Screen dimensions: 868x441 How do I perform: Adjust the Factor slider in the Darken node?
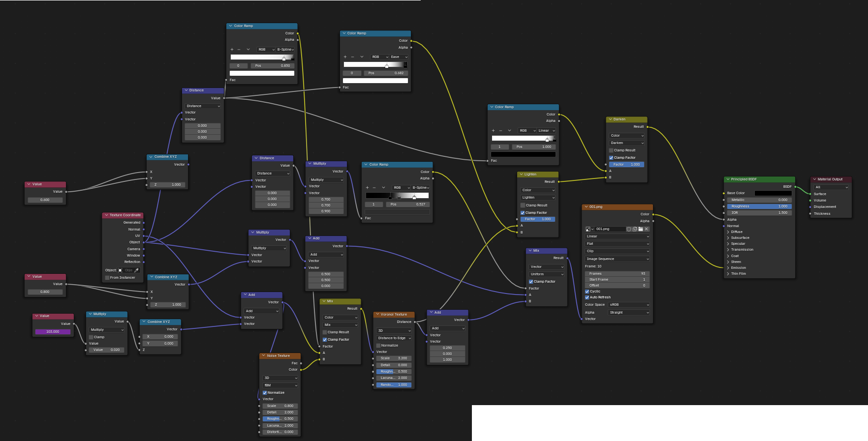pyautogui.click(x=627, y=165)
